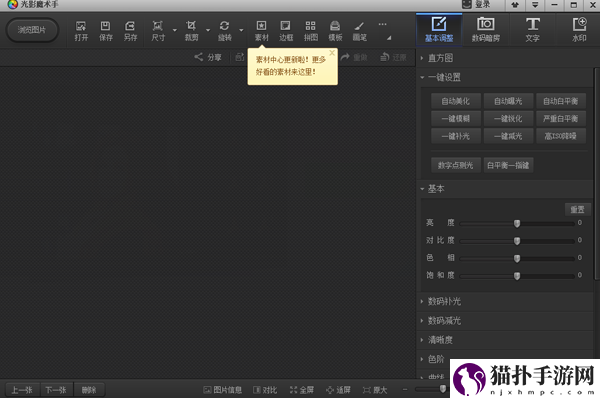
Task: Click the 高ISO降噪 button
Action: (x=561, y=136)
